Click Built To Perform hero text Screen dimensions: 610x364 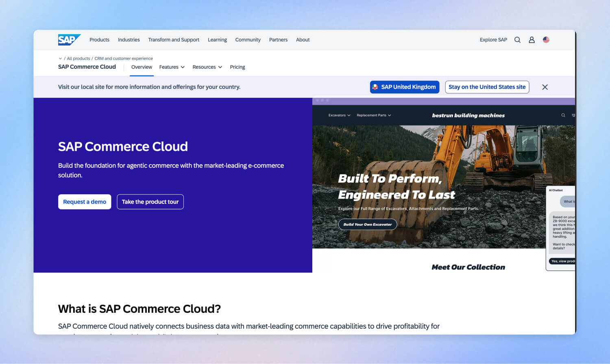coord(396,186)
